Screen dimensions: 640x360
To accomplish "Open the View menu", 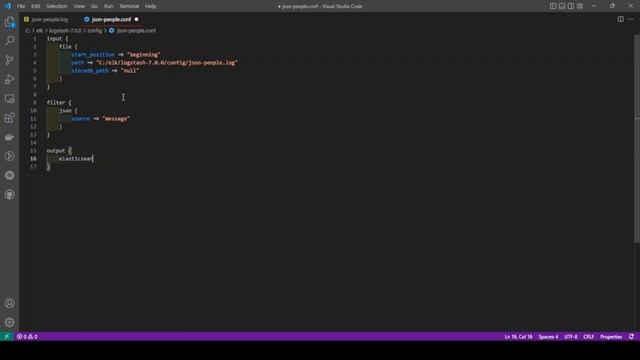I will pyautogui.click(x=79, y=6).
